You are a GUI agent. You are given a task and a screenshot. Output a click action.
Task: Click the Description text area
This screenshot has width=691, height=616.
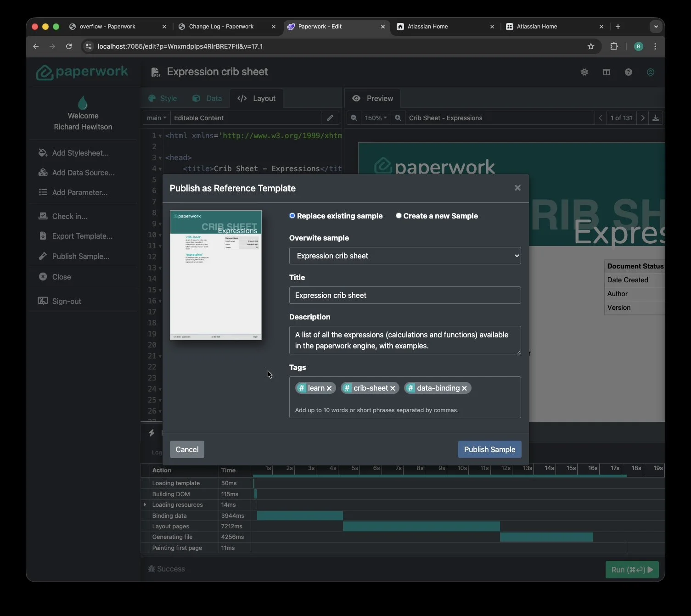(x=405, y=340)
